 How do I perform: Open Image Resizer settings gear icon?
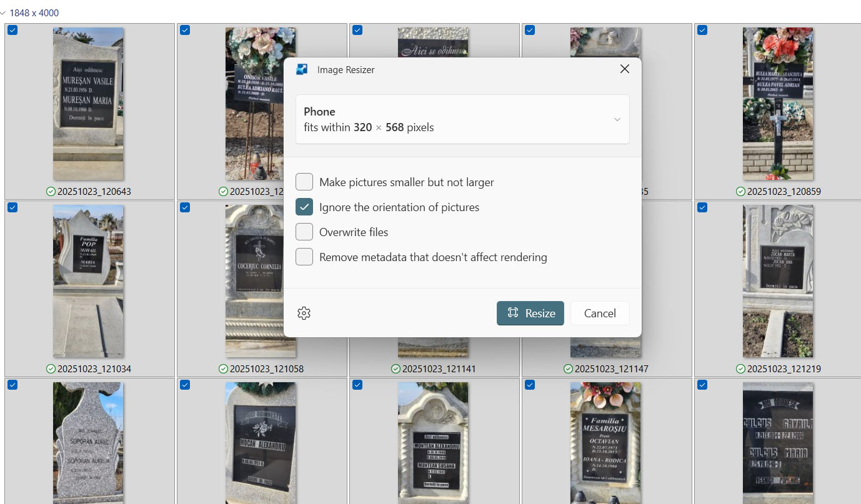click(x=304, y=314)
